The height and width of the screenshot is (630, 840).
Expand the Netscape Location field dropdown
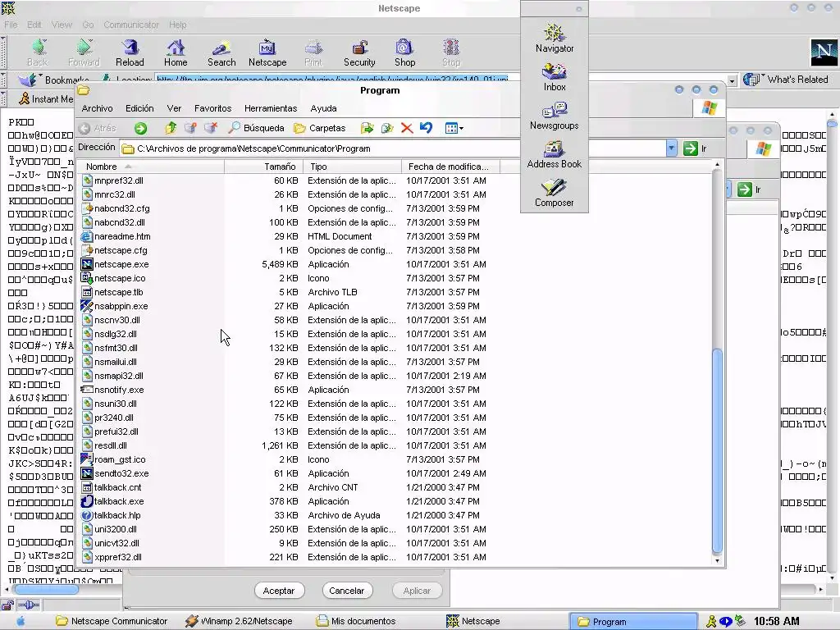(x=731, y=81)
